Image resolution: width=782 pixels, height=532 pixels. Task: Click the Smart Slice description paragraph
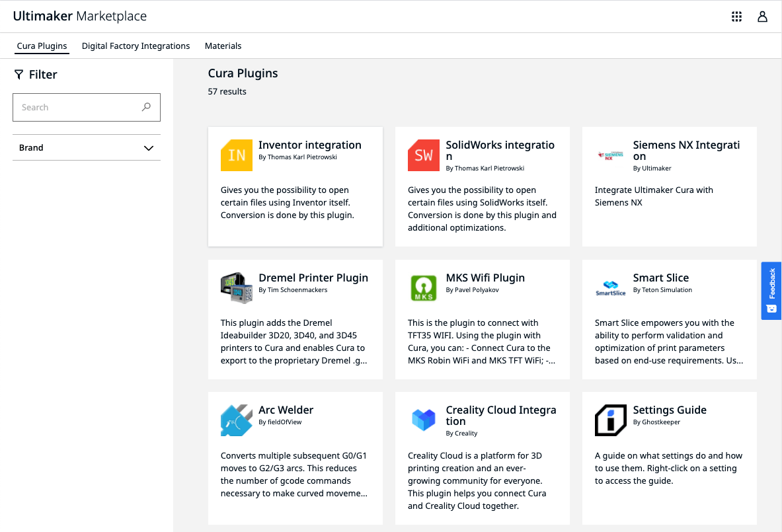point(669,342)
